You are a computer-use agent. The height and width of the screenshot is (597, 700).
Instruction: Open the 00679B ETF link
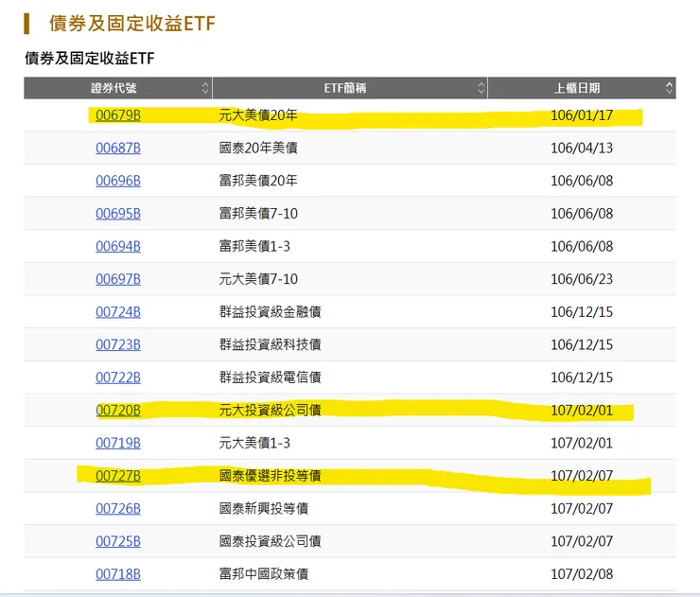118,115
